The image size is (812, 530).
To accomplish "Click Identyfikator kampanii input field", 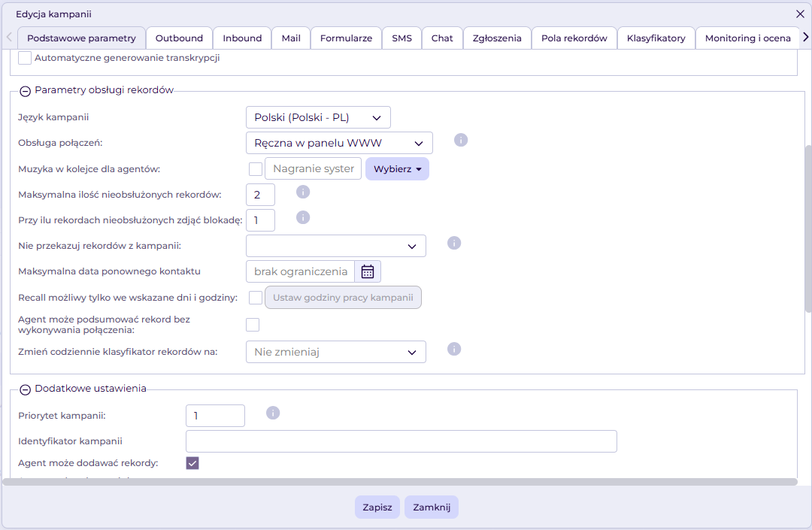I will pyautogui.click(x=401, y=441).
